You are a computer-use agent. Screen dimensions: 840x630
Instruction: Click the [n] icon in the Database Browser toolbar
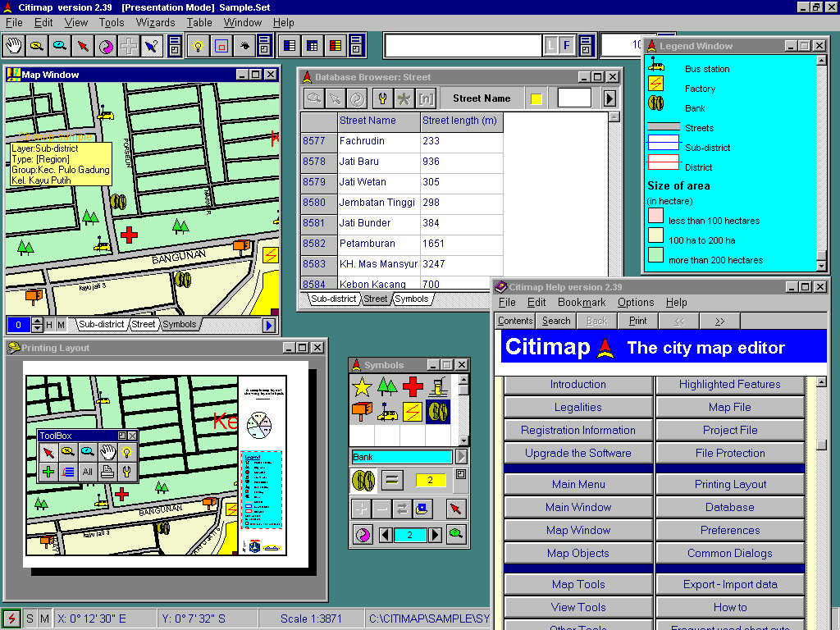426,98
